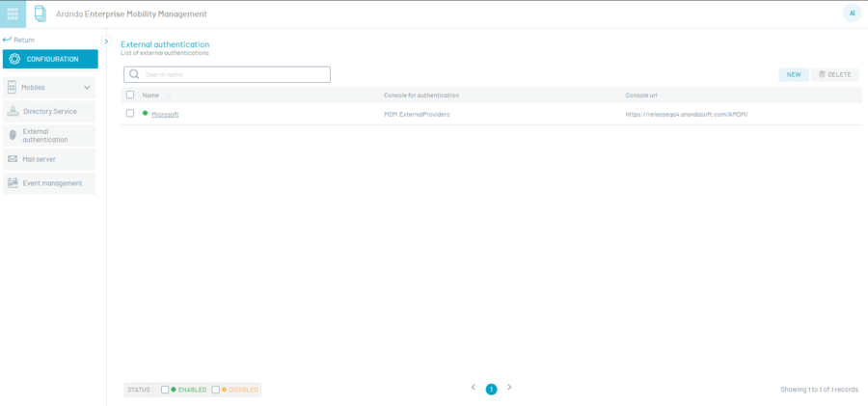This screenshot has height=406, width=868.
Task: Select page 1 in pagination
Action: pos(492,390)
